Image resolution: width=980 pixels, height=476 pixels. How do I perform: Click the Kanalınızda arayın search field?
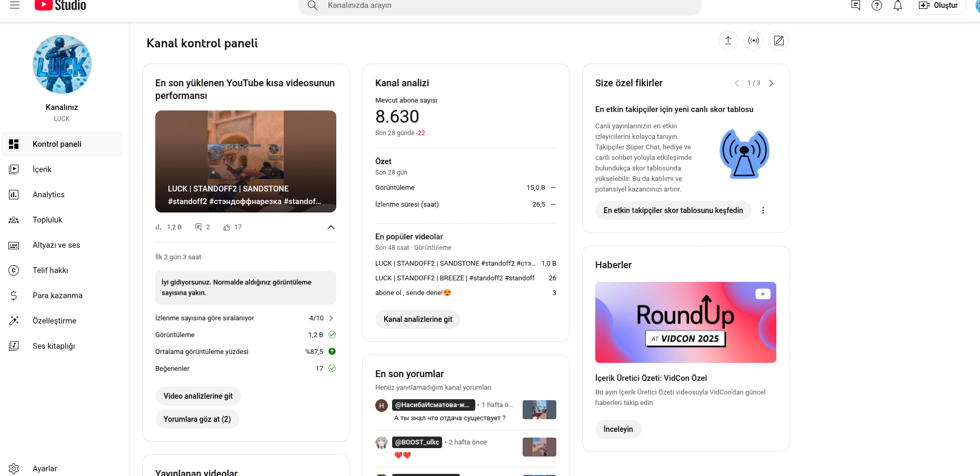[500, 6]
